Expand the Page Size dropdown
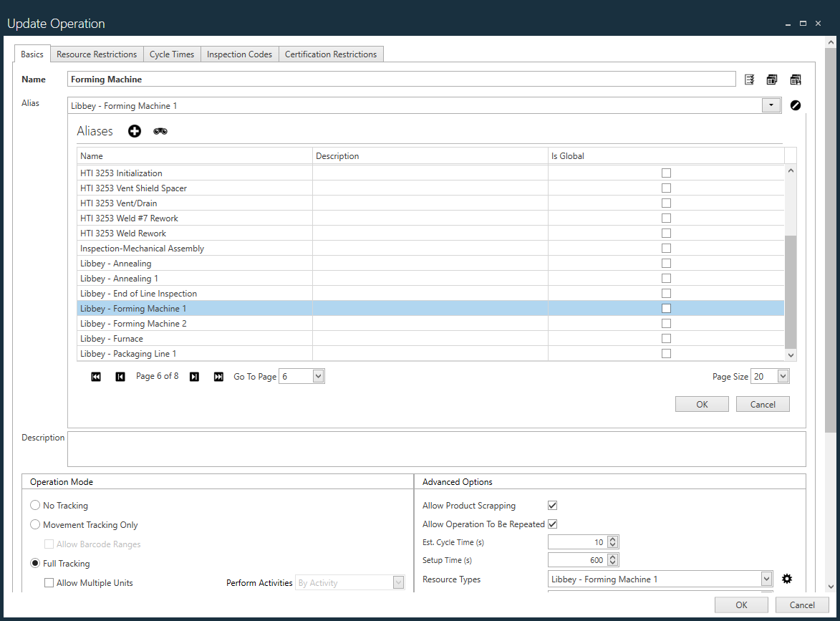Viewport: 840px width, 621px height. coord(782,376)
